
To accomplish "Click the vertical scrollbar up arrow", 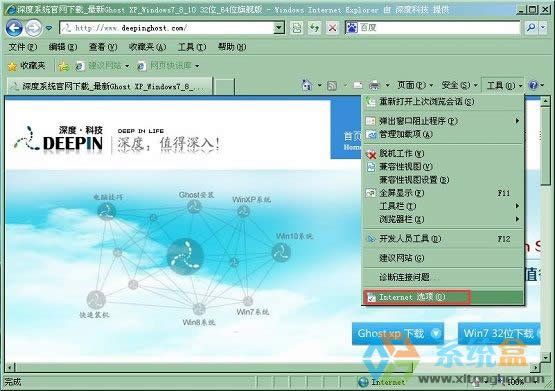I will pos(545,102).
